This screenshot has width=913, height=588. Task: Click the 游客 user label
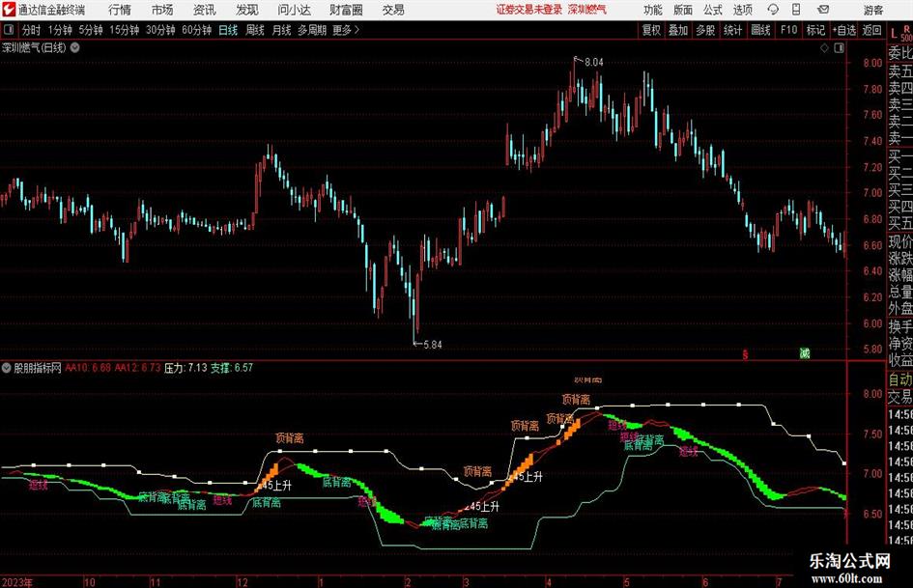tap(872, 10)
